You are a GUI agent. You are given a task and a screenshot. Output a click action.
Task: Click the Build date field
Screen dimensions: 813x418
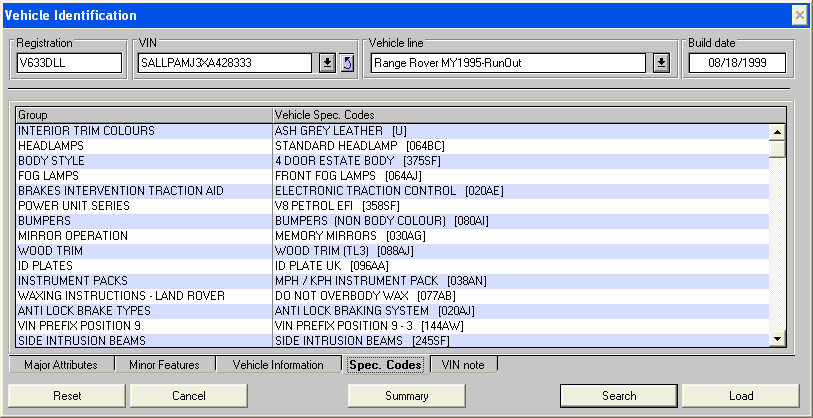click(737, 63)
